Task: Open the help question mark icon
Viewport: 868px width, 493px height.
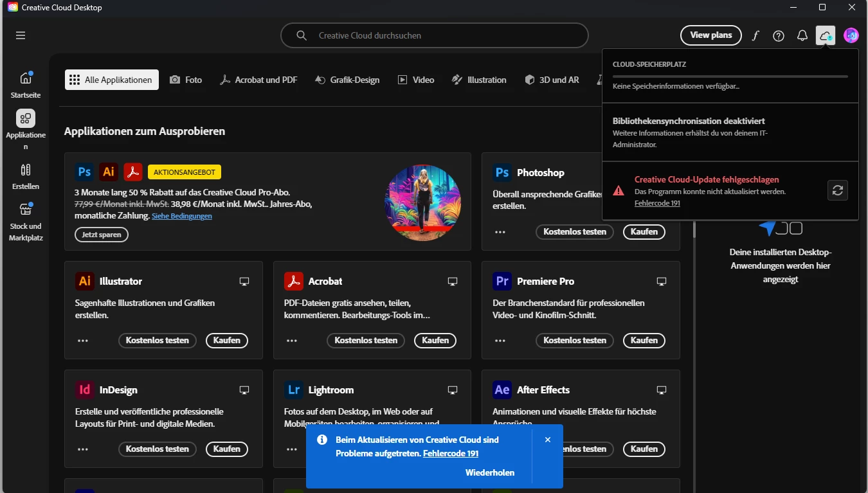Action: click(779, 35)
